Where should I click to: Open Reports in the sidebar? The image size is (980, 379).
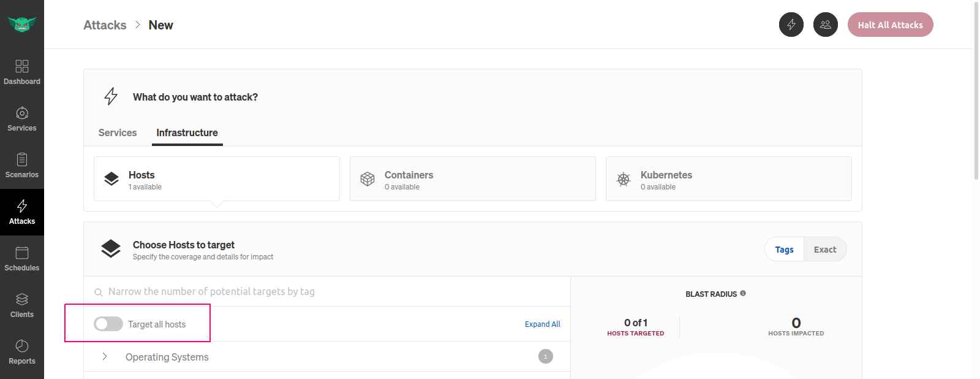22,352
